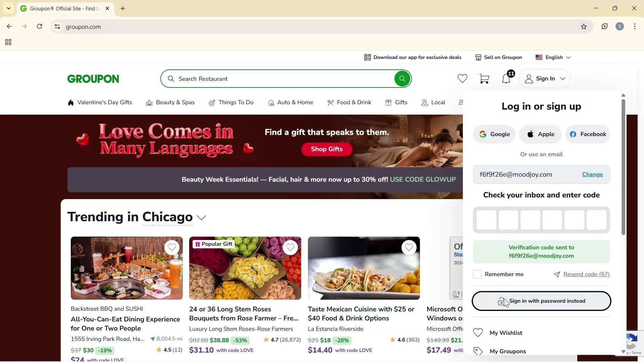644x362 pixels.
Task: Open the Food & Drink category
Action: pos(349,103)
